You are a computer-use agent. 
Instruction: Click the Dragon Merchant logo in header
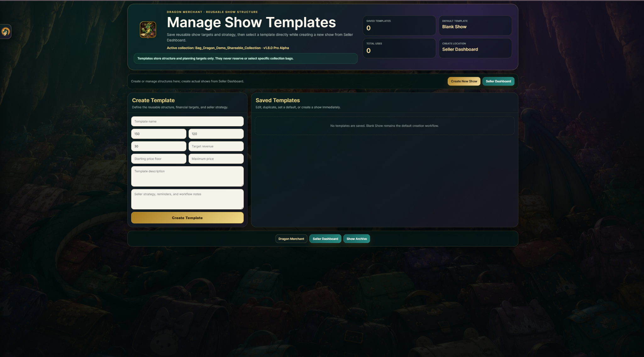[x=148, y=30]
